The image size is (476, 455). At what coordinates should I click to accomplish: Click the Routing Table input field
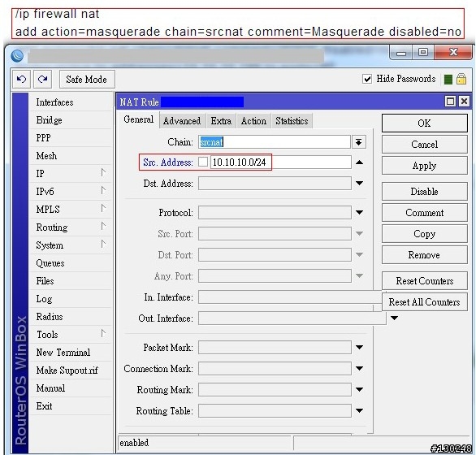pyautogui.click(x=275, y=410)
